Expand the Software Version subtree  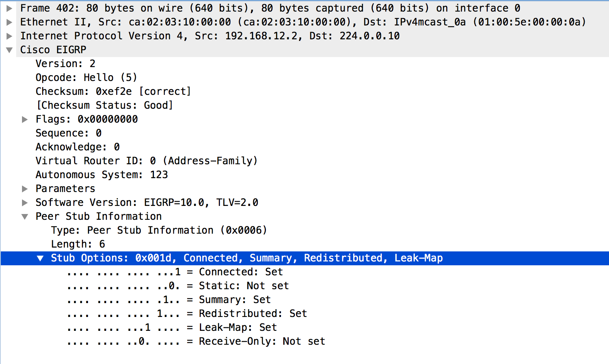point(25,202)
